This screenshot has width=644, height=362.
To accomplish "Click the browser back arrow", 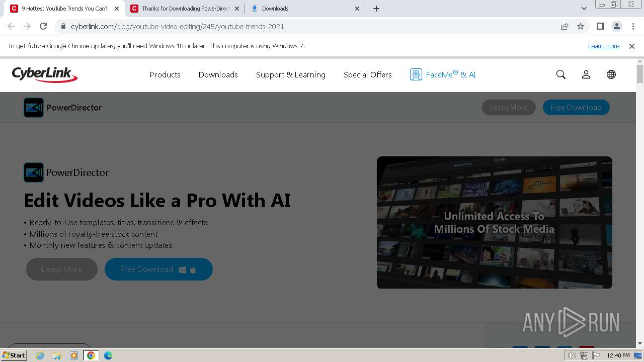I will (11, 27).
